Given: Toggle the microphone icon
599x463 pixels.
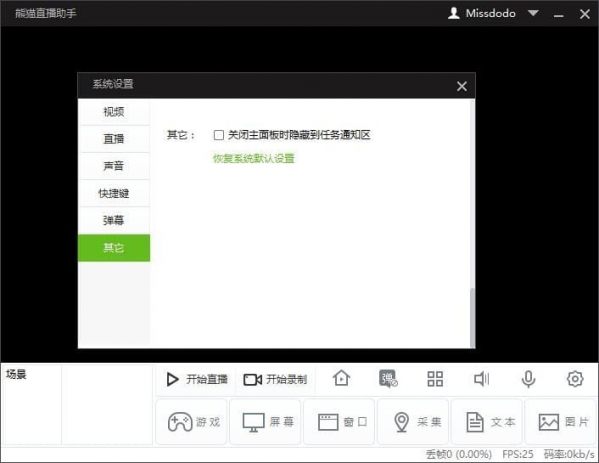Looking at the screenshot, I should (528, 379).
